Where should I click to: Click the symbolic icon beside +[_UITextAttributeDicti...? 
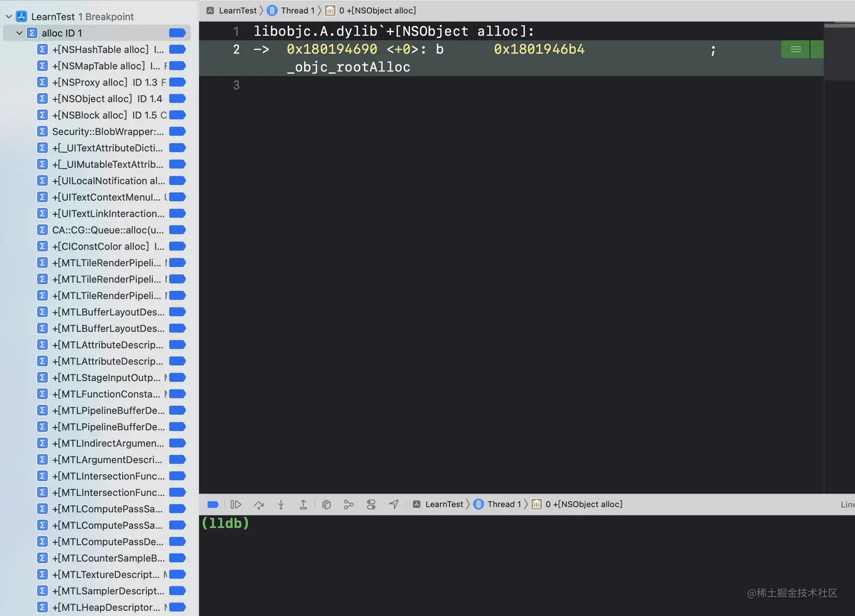(42, 148)
